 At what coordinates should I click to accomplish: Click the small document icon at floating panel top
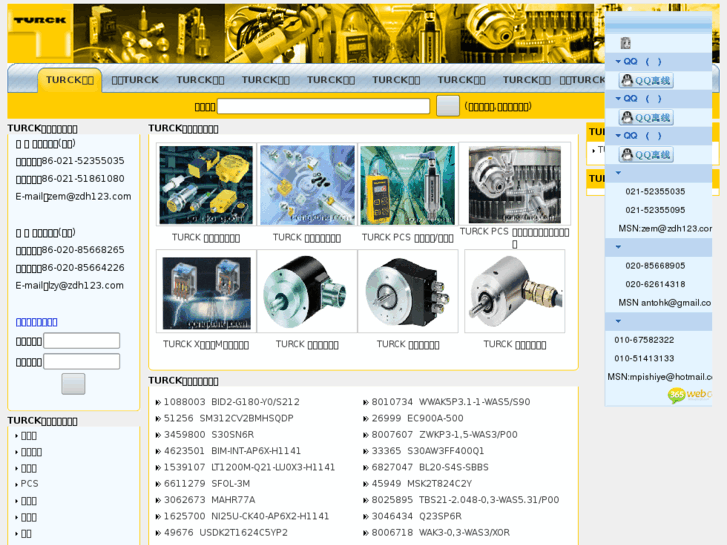click(625, 43)
